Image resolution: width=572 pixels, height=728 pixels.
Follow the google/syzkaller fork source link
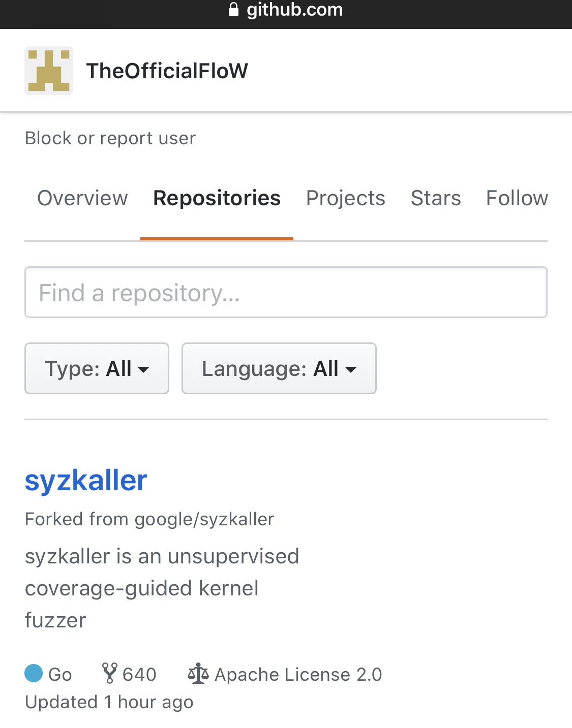pos(204,519)
